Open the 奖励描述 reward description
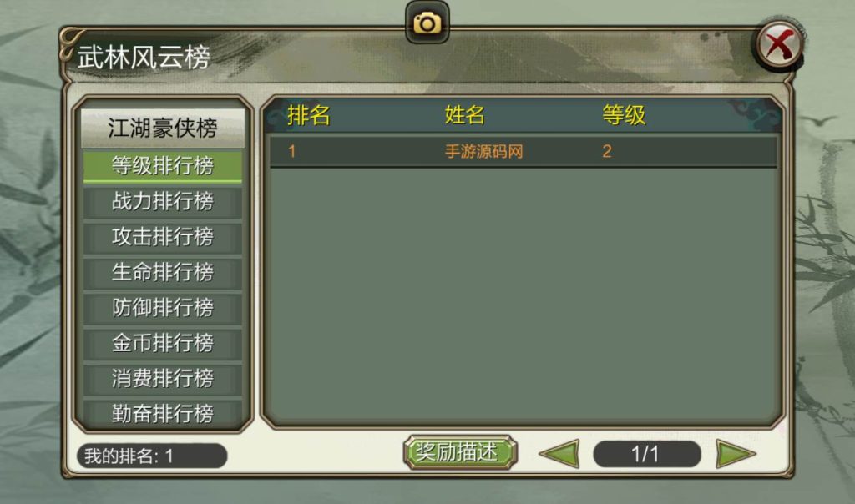Screen dimensions: 855x504 (x=460, y=452)
